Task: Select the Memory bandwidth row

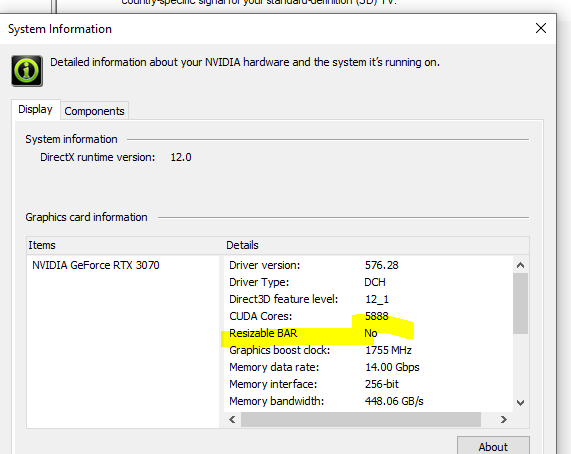Action: click(x=368, y=401)
